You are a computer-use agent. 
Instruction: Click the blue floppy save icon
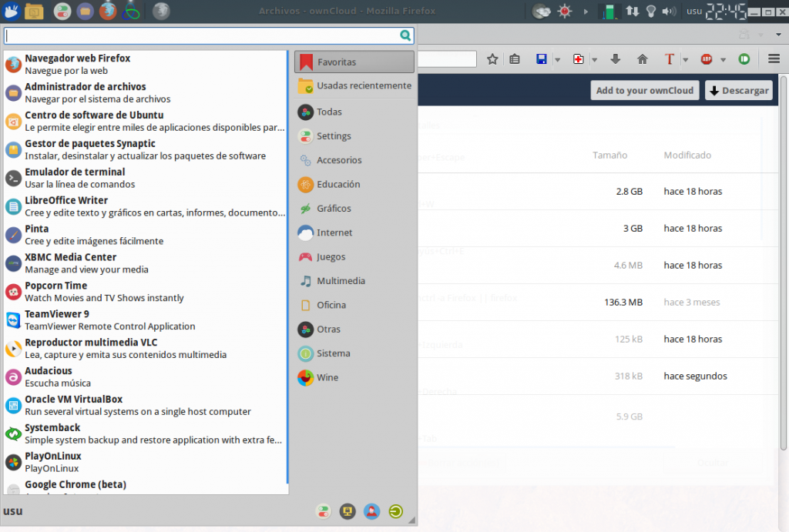[x=542, y=59]
